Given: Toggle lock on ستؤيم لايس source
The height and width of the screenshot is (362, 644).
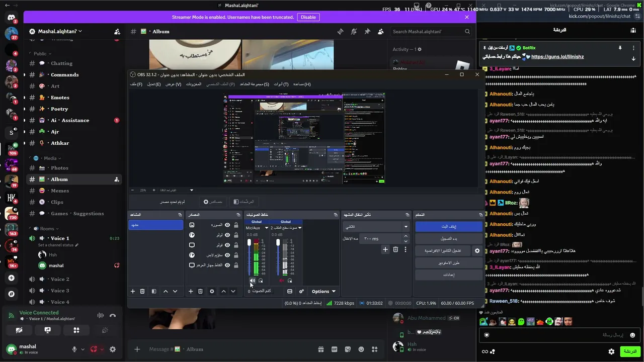Looking at the screenshot, I should point(236,255).
